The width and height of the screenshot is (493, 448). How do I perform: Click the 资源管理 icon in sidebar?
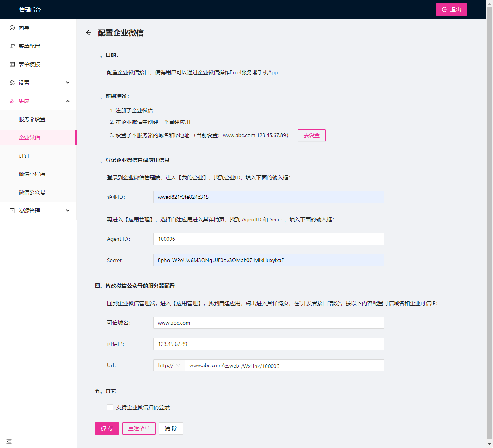tap(12, 211)
